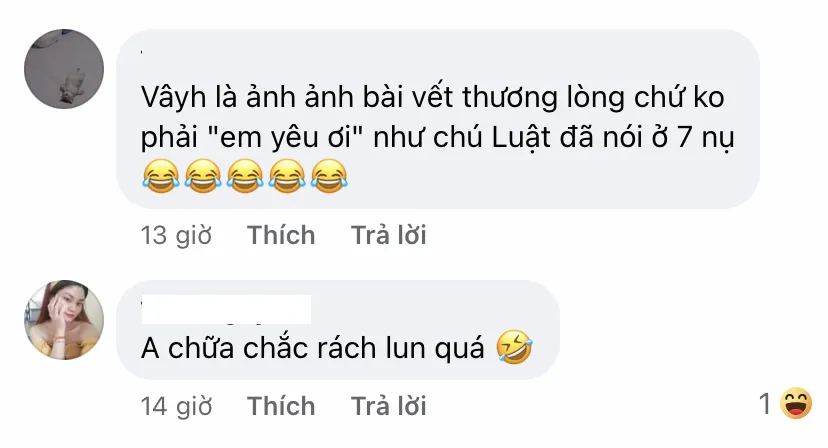
Task: Click the rolling laughing emoji in second comment
Action: pyautogui.click(x=514, y=347)
